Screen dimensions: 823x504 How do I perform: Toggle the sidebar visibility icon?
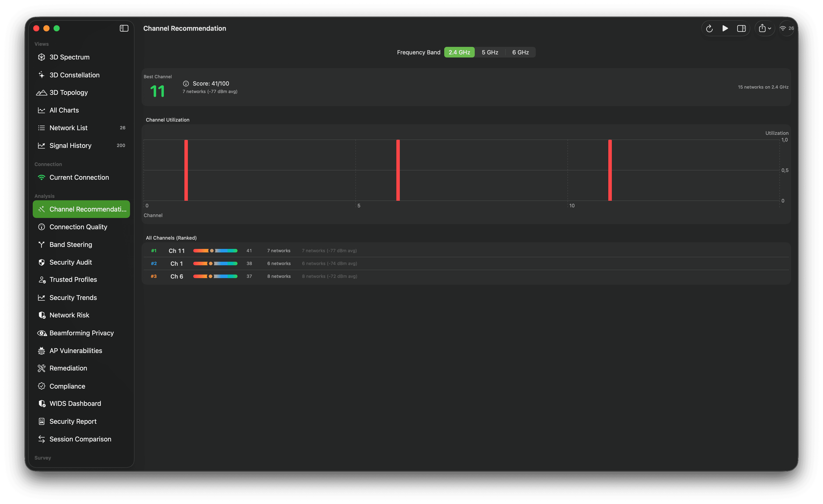[x=124, y=28]
